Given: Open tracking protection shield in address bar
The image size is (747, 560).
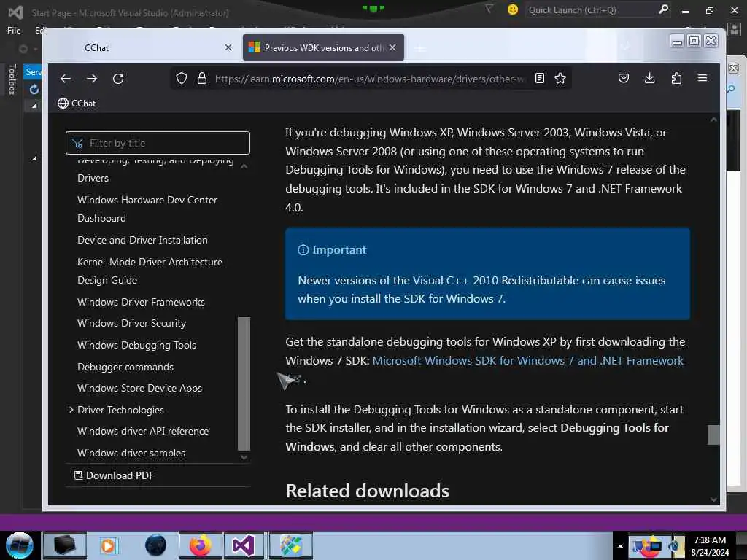Looking at the screenshot, I should click(182, 78).
